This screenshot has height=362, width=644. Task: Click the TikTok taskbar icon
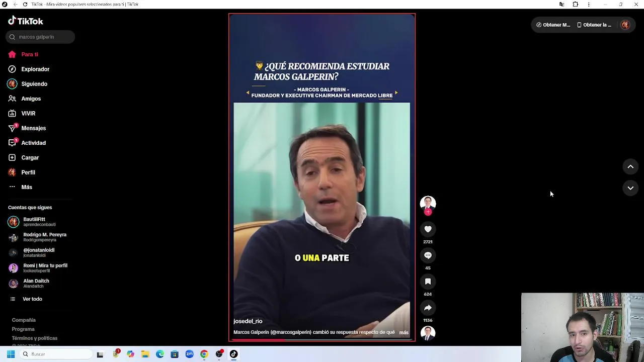point(233,354)
